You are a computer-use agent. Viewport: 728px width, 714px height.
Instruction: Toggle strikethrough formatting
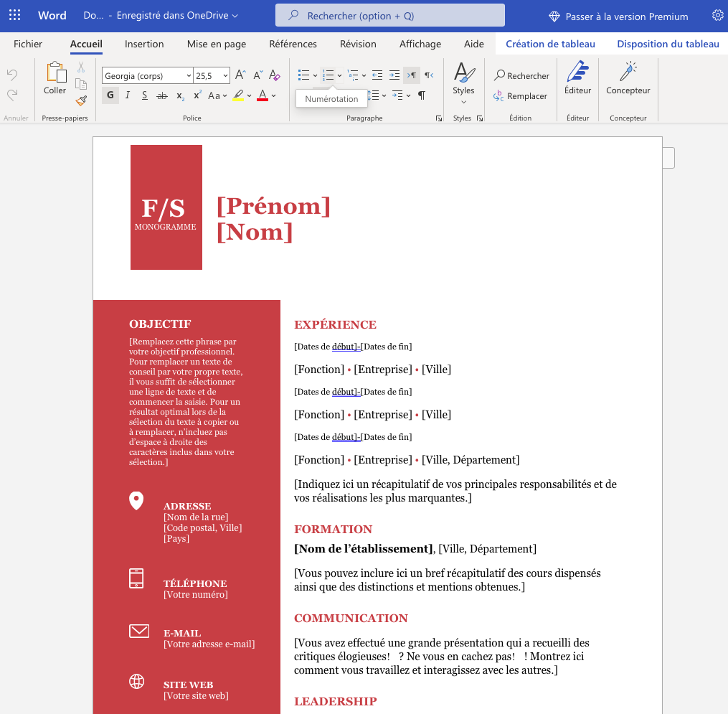click(161, 95)
